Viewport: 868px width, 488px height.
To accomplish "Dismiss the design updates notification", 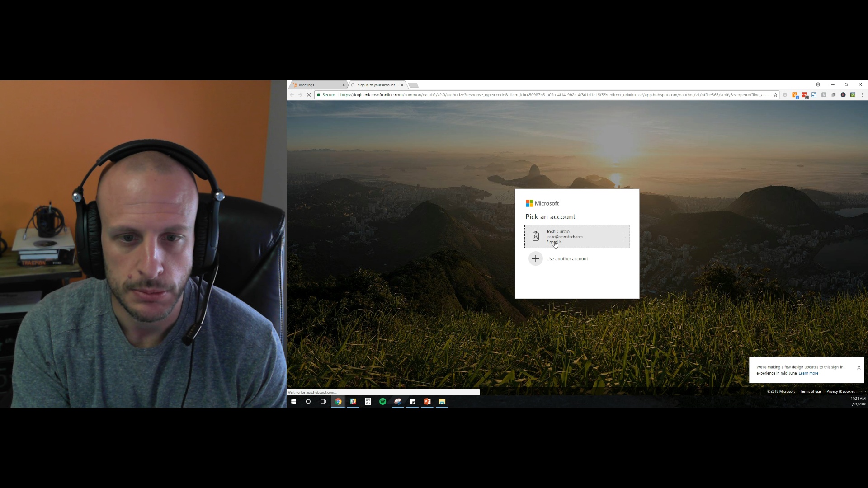I will (859, 367).
